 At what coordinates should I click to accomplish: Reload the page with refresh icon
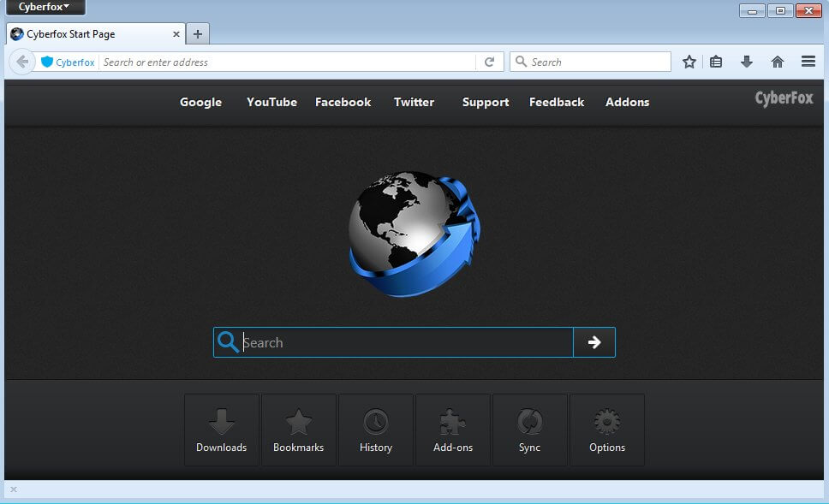(x=490, y=62)
